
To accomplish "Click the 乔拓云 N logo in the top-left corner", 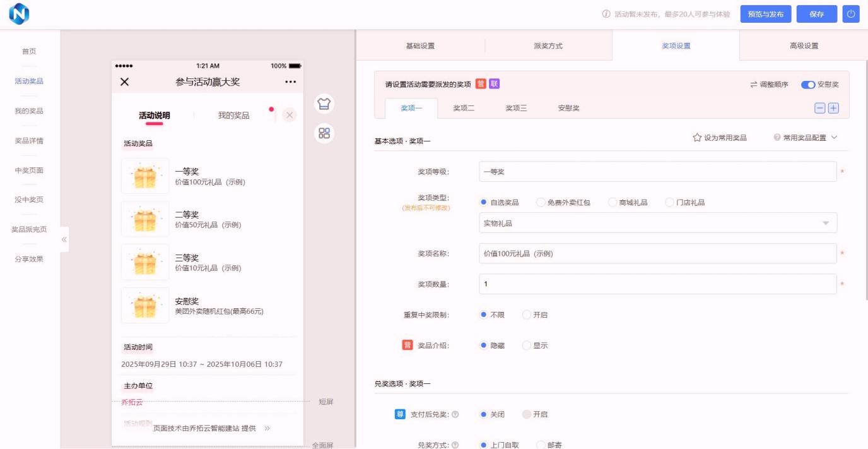I will click(x=18, y=13).
